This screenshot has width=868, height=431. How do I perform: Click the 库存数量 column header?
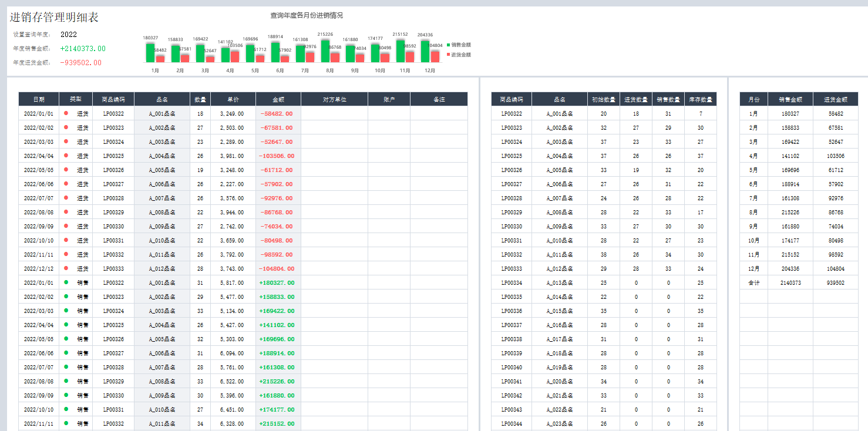pyautogui.click(x=701, y=99)
